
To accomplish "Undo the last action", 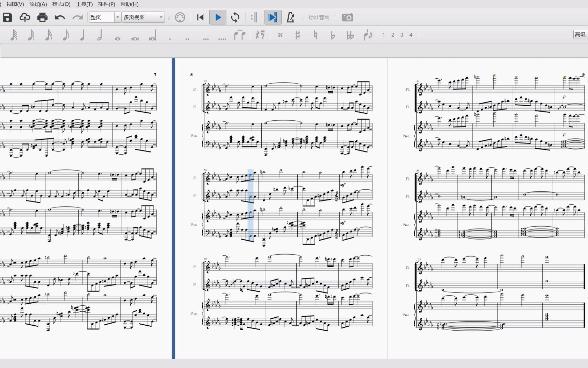I will click(60, 17).
